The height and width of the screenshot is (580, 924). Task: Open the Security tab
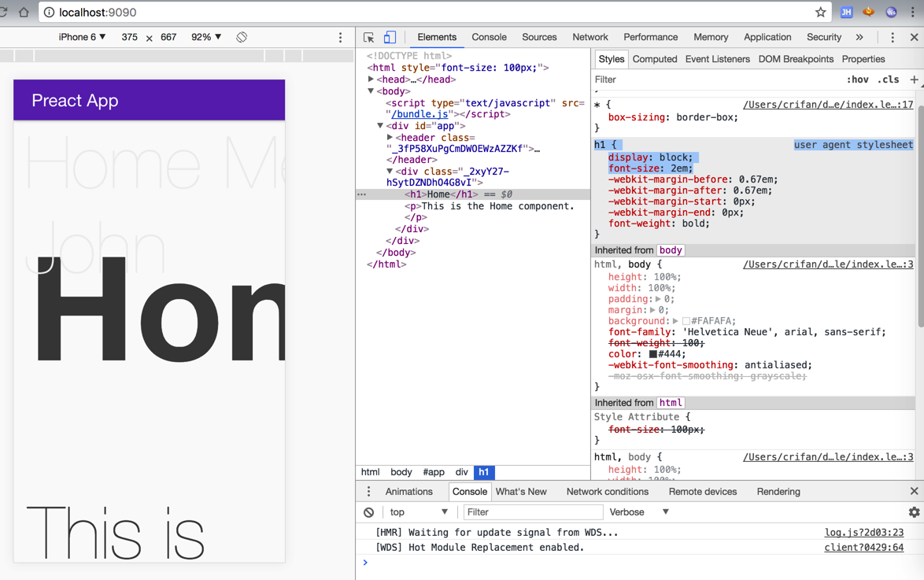pyautogui.click(x=824, y=37)
